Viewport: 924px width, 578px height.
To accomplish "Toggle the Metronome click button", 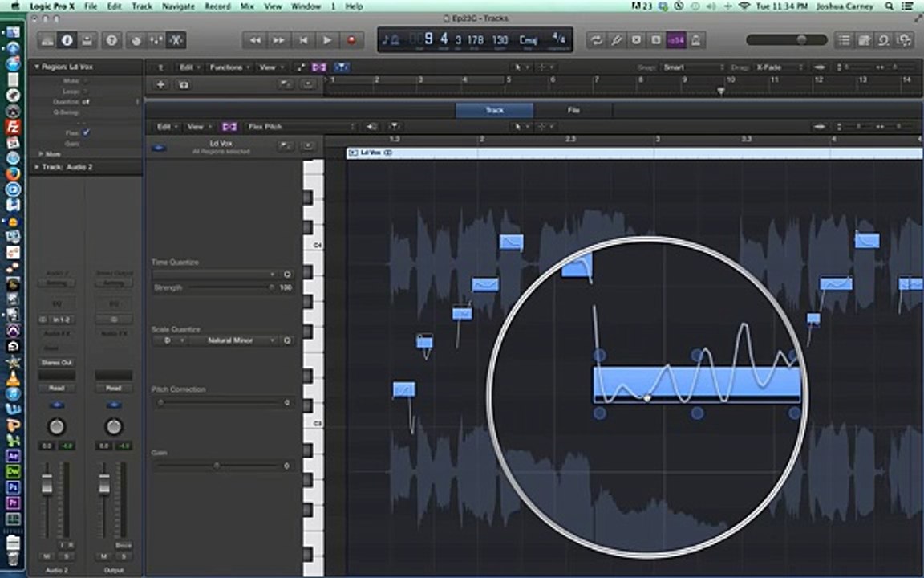I will coord(696,40).
